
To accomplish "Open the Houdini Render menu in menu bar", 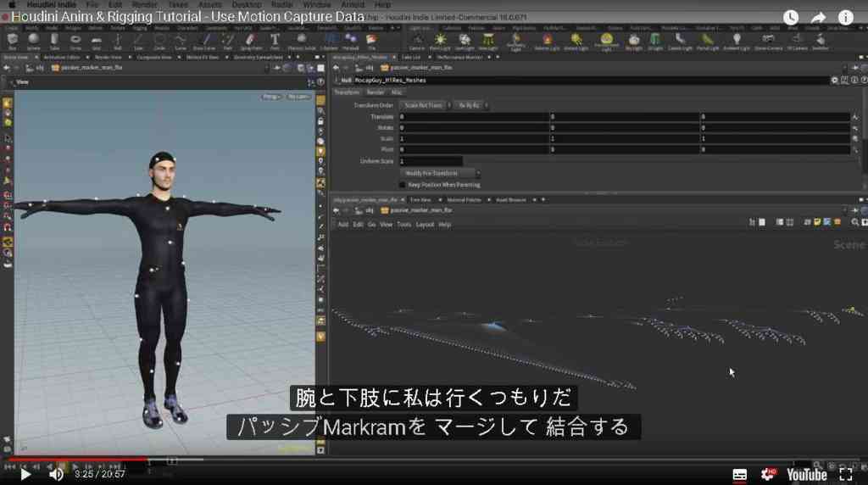I will [144, 4].
